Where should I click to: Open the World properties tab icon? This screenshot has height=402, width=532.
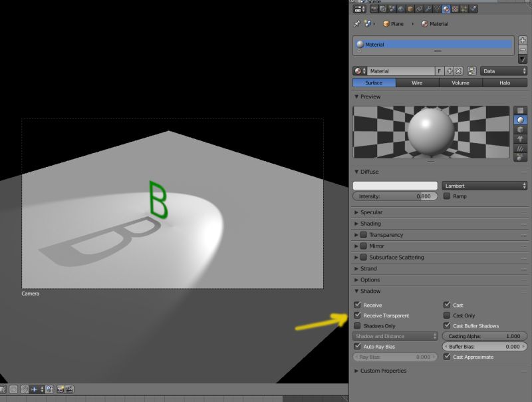click(401, 9)
